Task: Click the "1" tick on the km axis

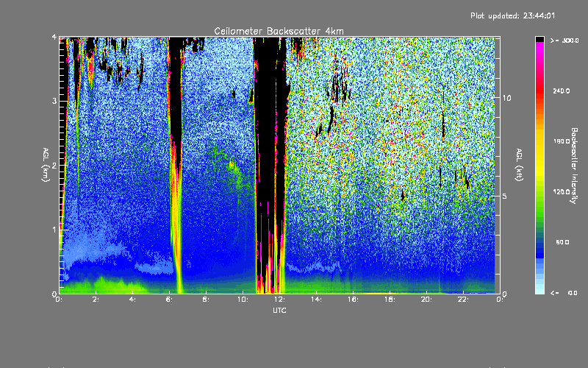Action: [54, 230]
